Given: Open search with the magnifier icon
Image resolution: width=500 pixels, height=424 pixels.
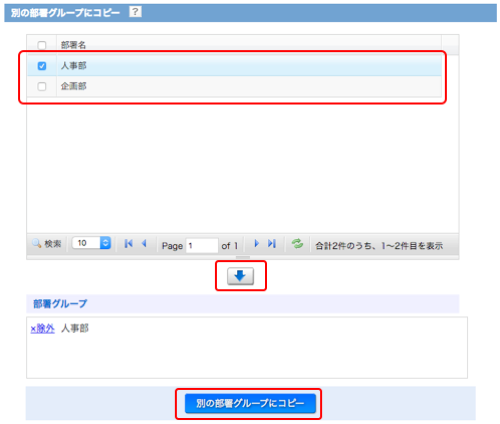Looking at the screenshot, I should click(x=36, y=243).
